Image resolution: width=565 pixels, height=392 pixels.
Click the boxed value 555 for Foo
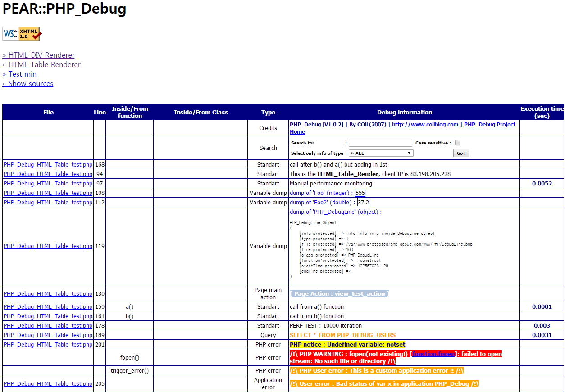(360, 193)
